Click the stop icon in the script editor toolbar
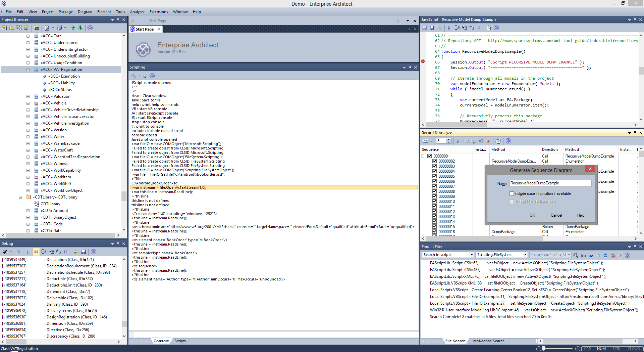The height and width of the screenshot is (352, 644). [x=479, y=28]
